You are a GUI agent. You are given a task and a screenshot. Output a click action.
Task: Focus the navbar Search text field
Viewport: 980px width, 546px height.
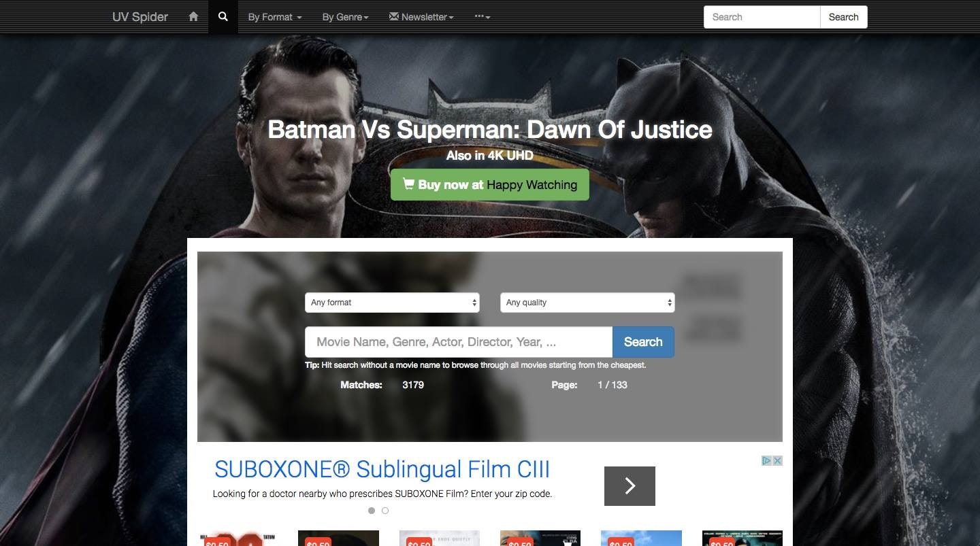762,17
